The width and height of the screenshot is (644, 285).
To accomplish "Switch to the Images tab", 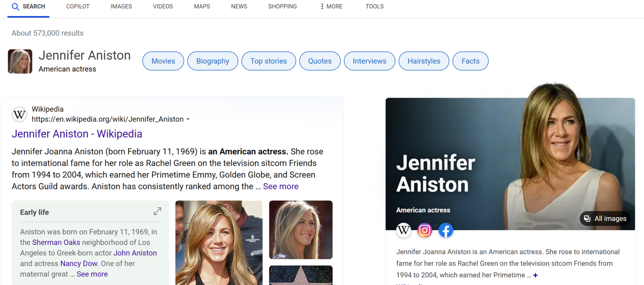I will 121,7.
